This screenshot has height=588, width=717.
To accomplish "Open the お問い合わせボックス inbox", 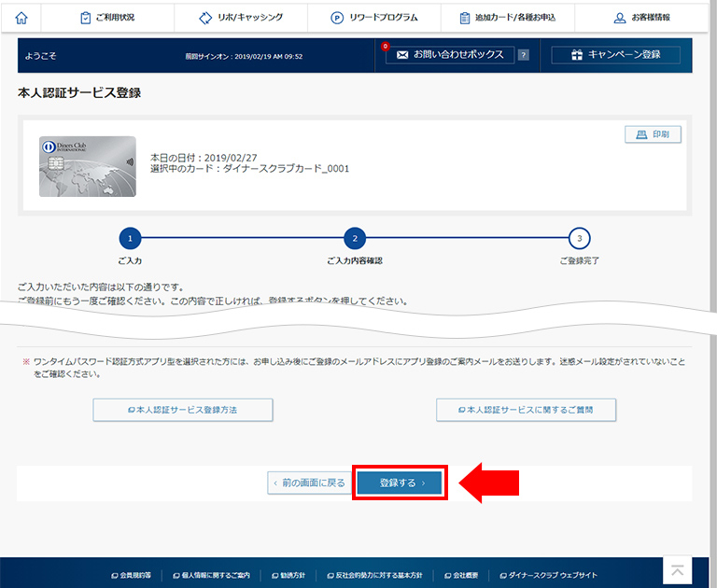I will point(450,55).
